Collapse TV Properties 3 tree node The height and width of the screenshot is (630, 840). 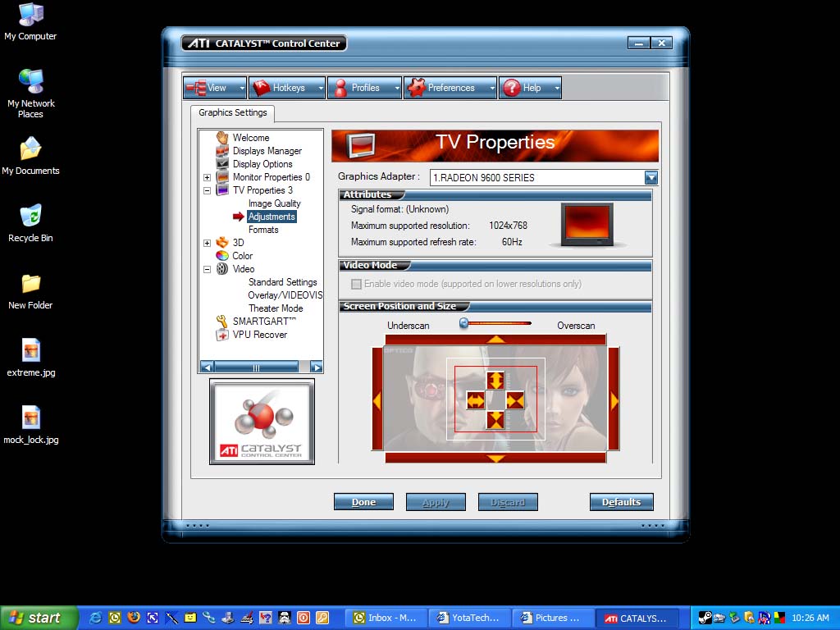pos(208,190)
